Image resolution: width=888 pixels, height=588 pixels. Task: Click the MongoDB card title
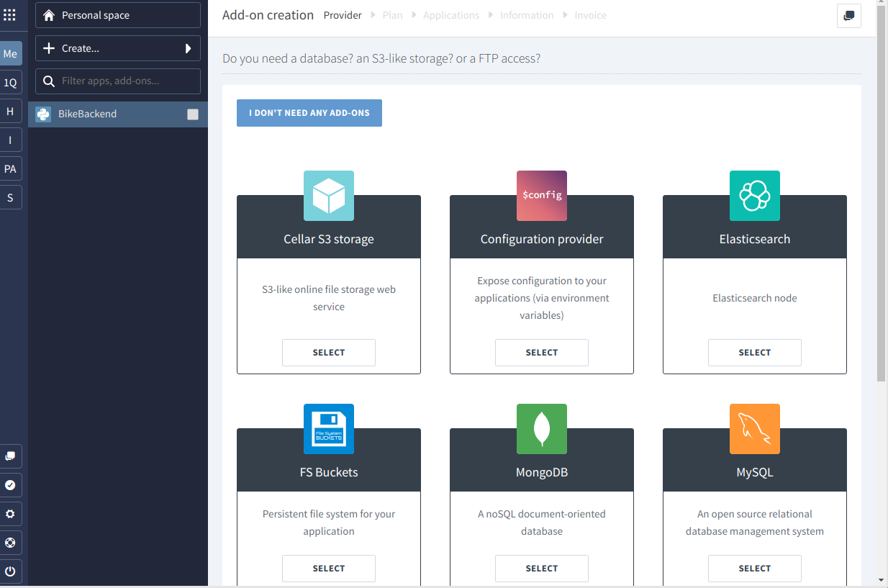click(x=542, y=472)
